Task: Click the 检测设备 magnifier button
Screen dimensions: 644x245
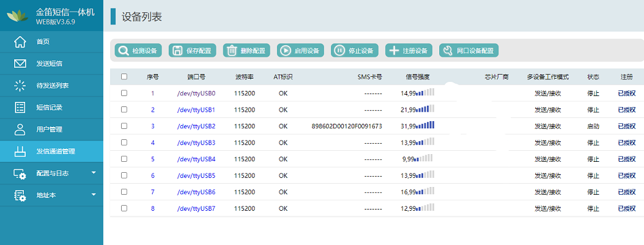Action: pyautogui.click(x=138, y=50)
